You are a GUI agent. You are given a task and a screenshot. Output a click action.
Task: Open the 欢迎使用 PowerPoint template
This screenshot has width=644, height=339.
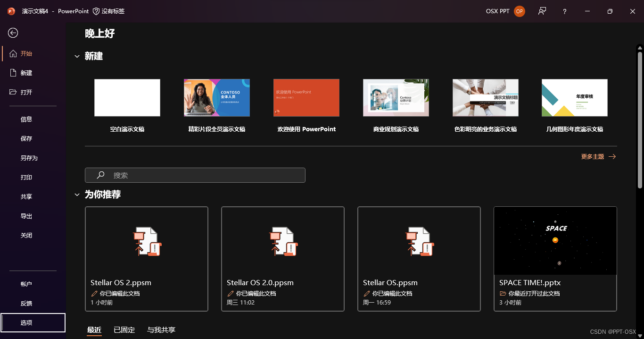coord(306,98)
